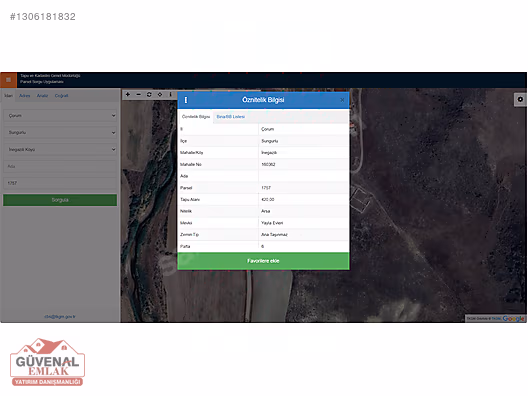The image size is (528, 396).
Task: Open the Bina/BB Listesi tab
Action: 231,117
